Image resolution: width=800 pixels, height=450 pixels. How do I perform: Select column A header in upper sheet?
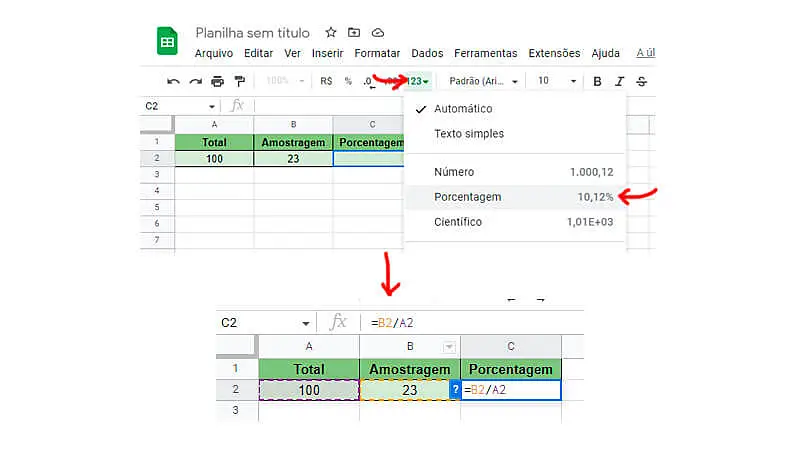coord(214,124)
